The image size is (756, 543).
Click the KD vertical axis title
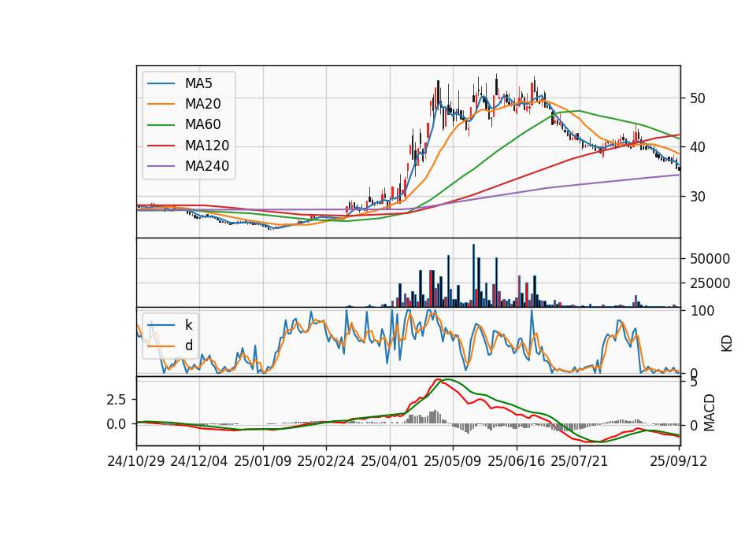coord(727,344)
